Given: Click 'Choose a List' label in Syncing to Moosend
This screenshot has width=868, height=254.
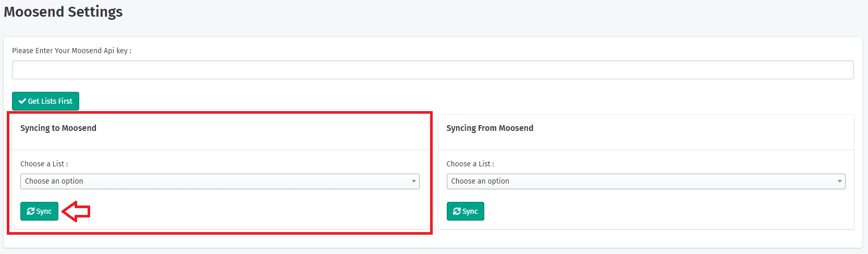Looking at the screenshot, I should click(44, 164).
